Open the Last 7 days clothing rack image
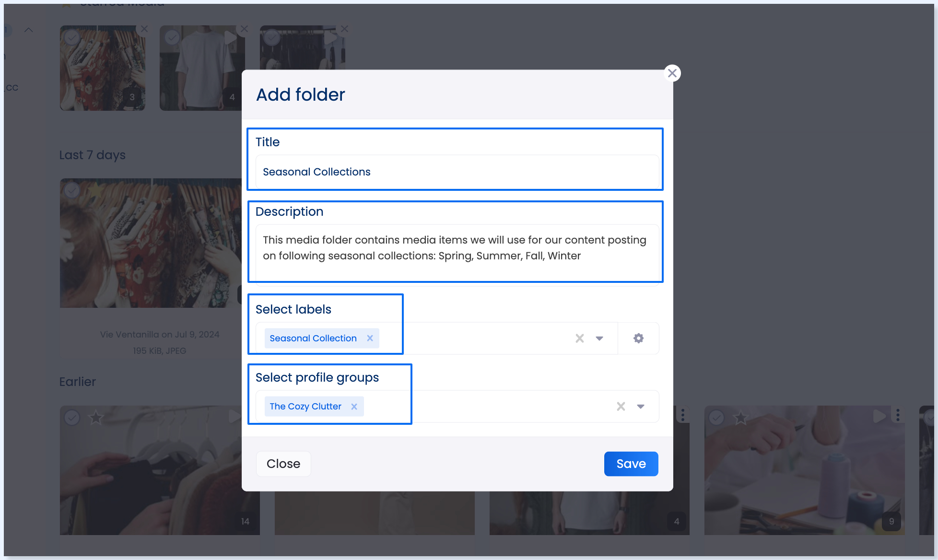The height and width of the screenshot is (560, 938). coord(151,243)
